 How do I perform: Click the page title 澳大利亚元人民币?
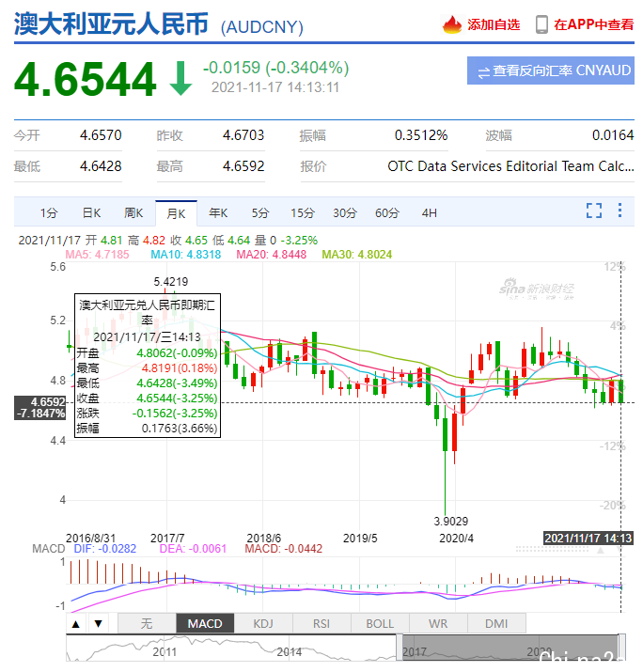pos(111,23)
